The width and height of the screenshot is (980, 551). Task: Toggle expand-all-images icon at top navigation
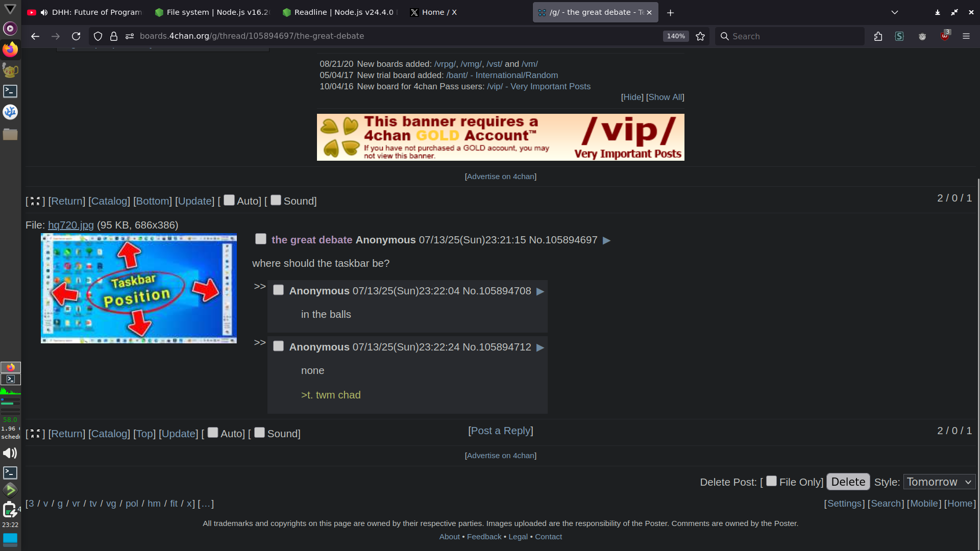pos(35,201)
